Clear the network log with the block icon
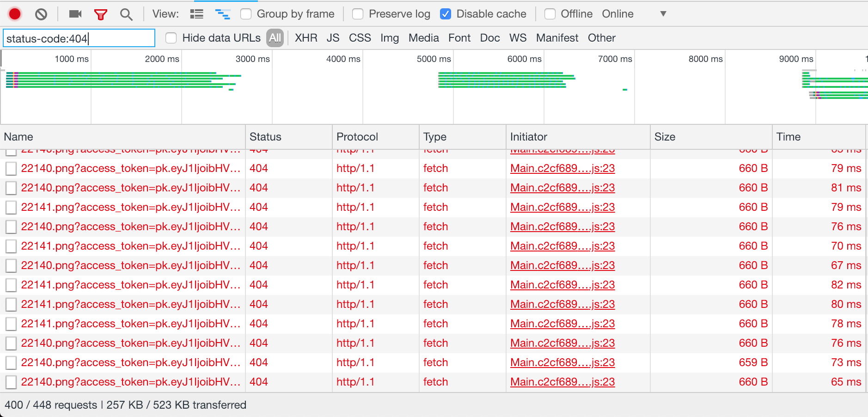 [x=41, y=14]
